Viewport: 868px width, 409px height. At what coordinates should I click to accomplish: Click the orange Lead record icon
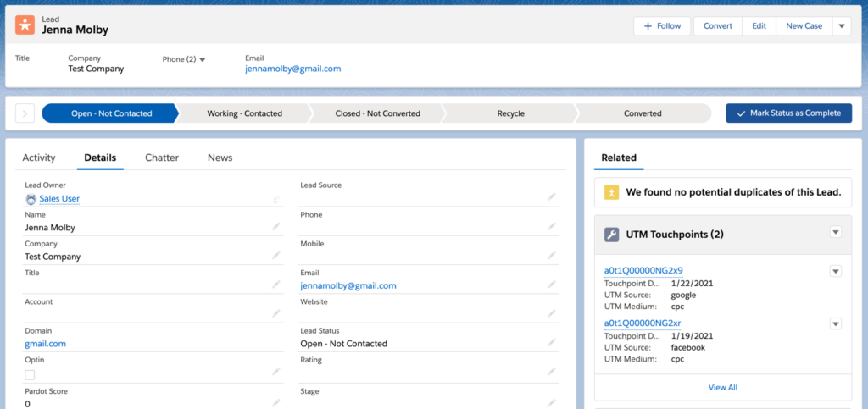(x=25, y=25)
